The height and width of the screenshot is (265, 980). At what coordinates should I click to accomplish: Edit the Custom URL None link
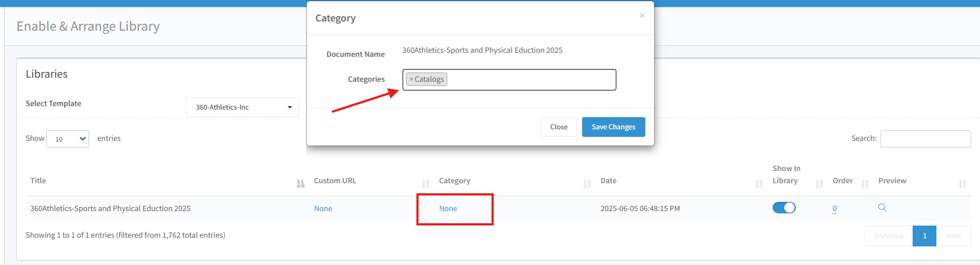coord(323,209)
